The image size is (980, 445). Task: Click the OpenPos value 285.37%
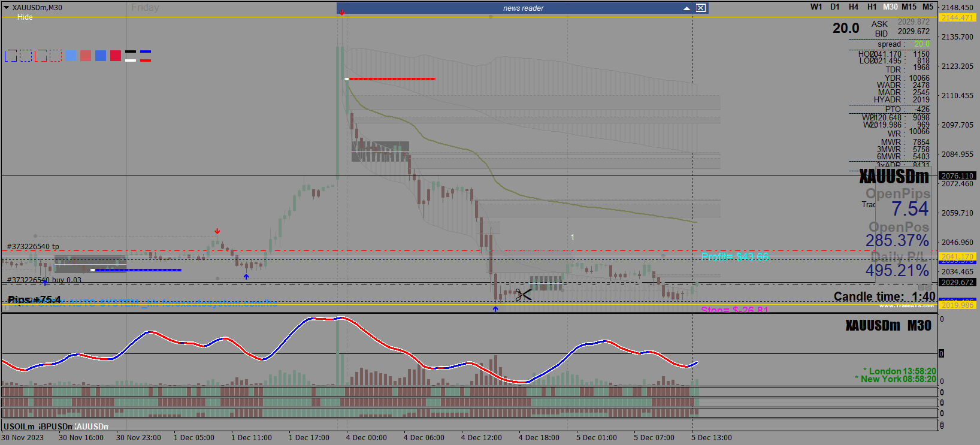(x=897, y=240)
